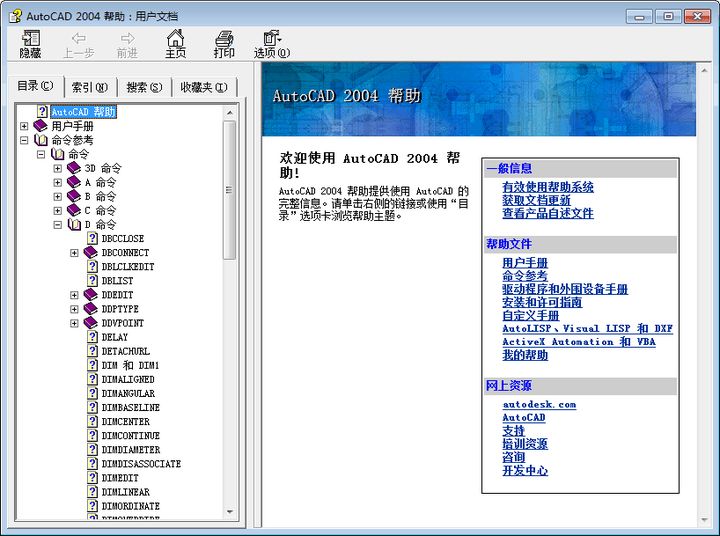Click the Back (上一步) toolbar arrow
This screenshot has width=720, height=536.
point(79,44)
